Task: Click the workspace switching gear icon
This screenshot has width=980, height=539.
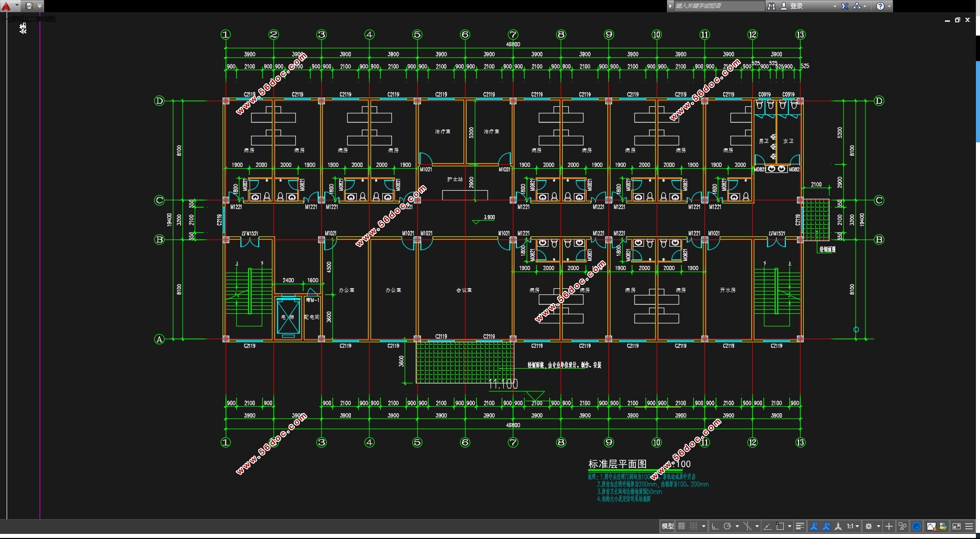Action: [869, 526]
